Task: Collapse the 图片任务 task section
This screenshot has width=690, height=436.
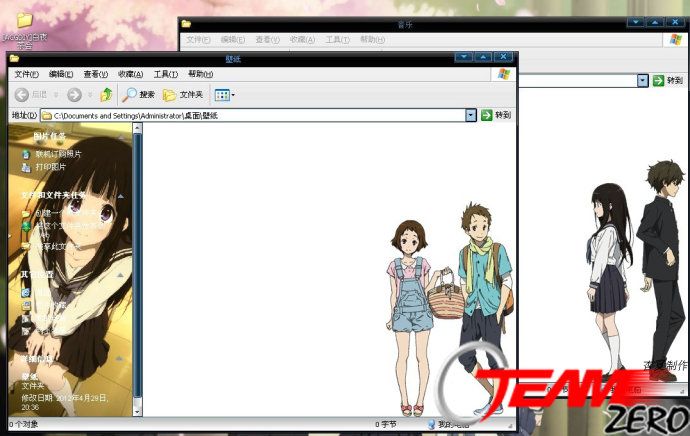Action: pos(50,136)
